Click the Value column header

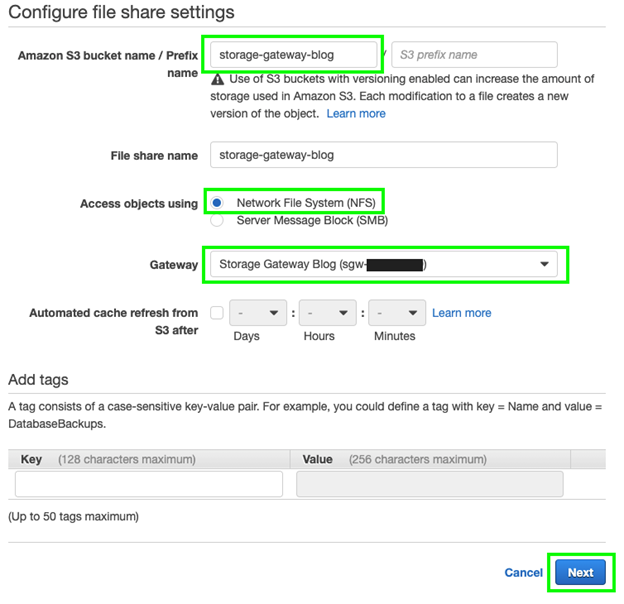click(430, 459)
